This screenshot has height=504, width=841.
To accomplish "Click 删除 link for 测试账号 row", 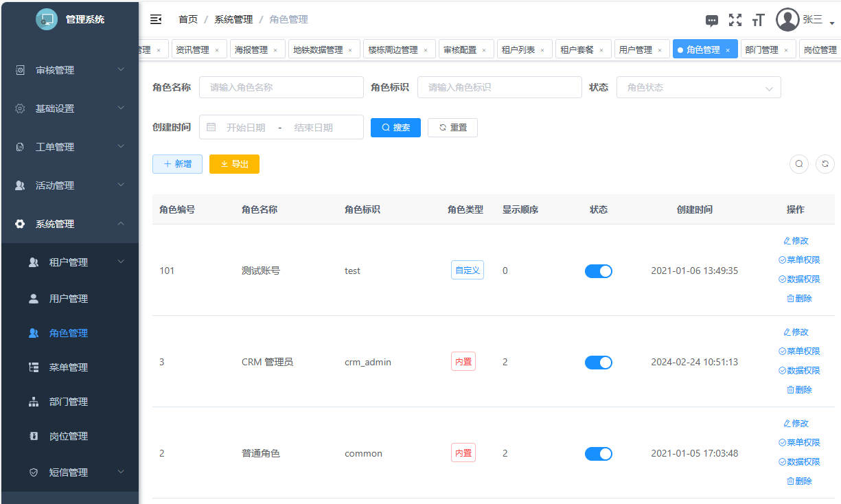I will pos(799,299).
